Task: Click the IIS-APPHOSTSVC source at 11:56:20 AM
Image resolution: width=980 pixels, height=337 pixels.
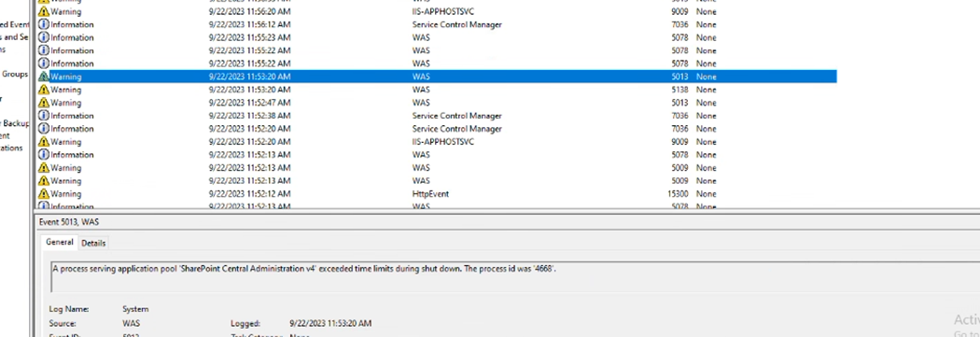Action: coord(443,11)
